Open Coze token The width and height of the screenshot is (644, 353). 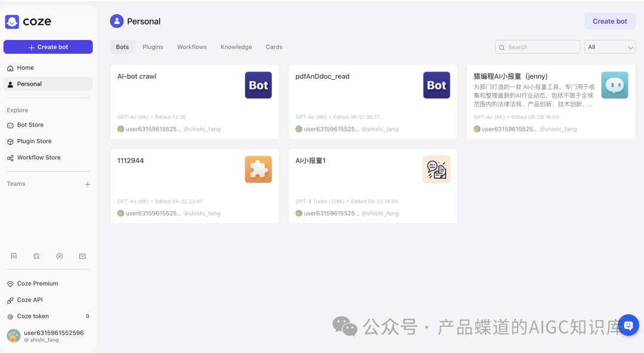click(48, 316)
